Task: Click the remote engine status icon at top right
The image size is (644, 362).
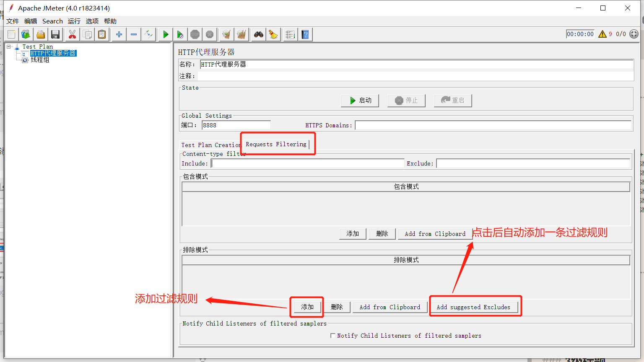Action: 634,34
